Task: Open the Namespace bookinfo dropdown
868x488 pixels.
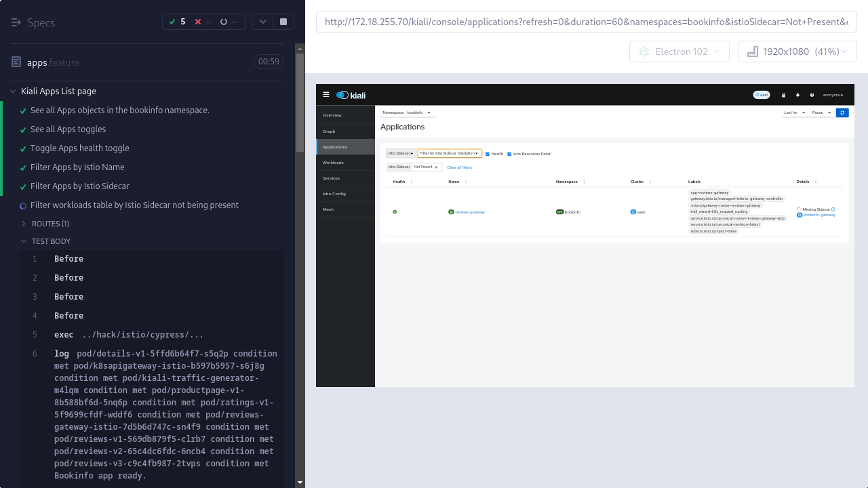Action: (x=408, y=113)
